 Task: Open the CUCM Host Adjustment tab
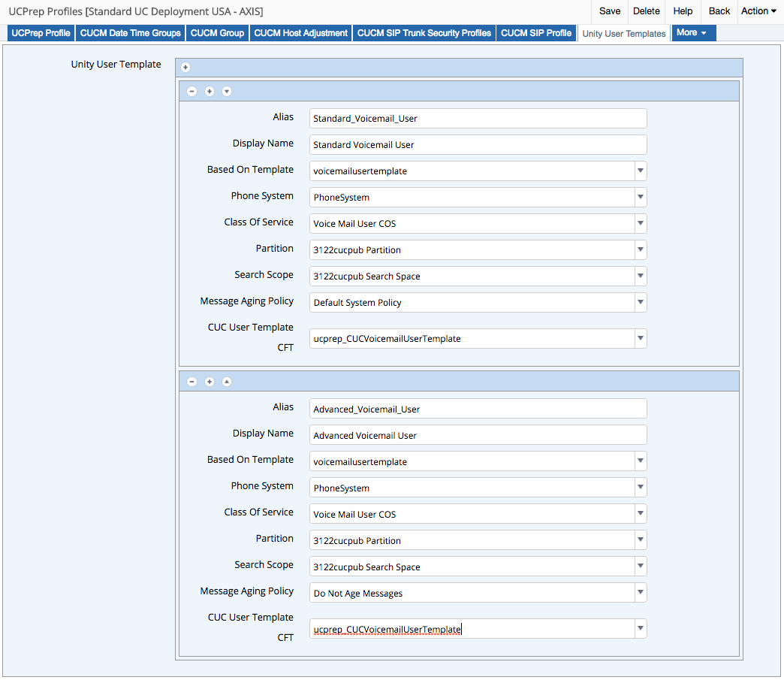[x=300, y=33]
